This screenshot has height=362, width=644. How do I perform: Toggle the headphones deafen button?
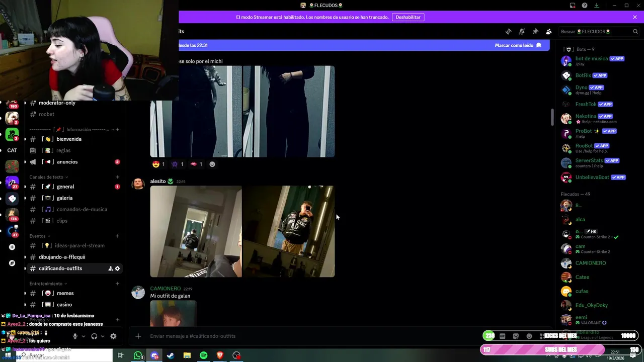click(x=94, y=336)
